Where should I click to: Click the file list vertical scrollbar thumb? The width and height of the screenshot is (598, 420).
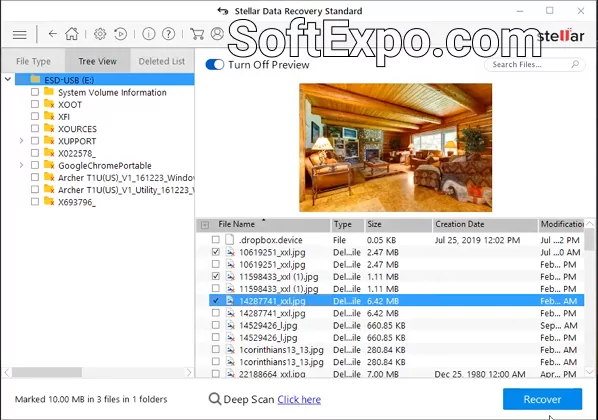tap(590, 240)
